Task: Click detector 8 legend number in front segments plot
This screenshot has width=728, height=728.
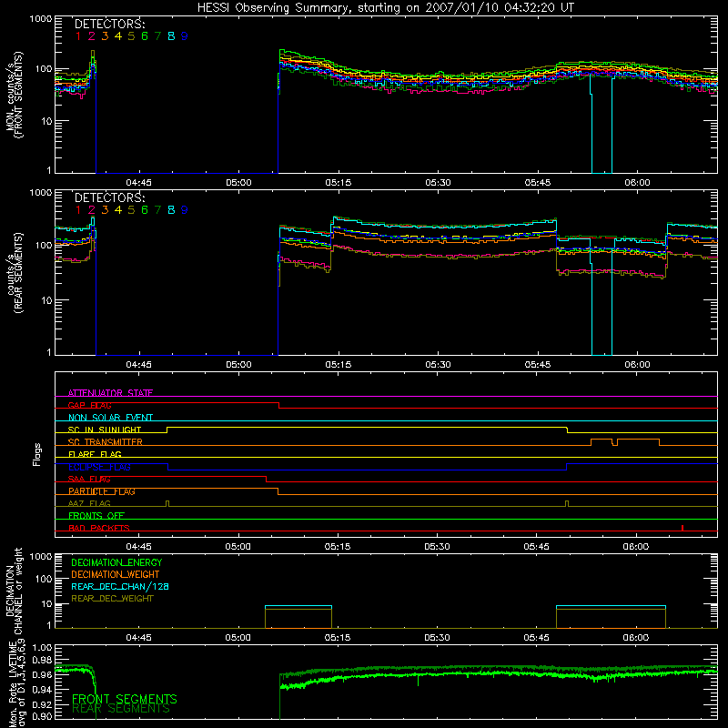Action: [171, 35]
